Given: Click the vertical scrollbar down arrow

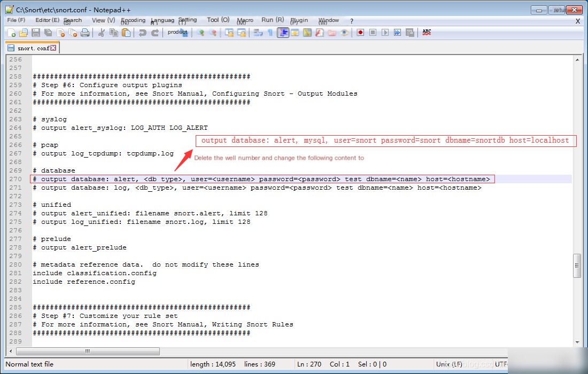Looking at the screenshot, I should 577,342.
